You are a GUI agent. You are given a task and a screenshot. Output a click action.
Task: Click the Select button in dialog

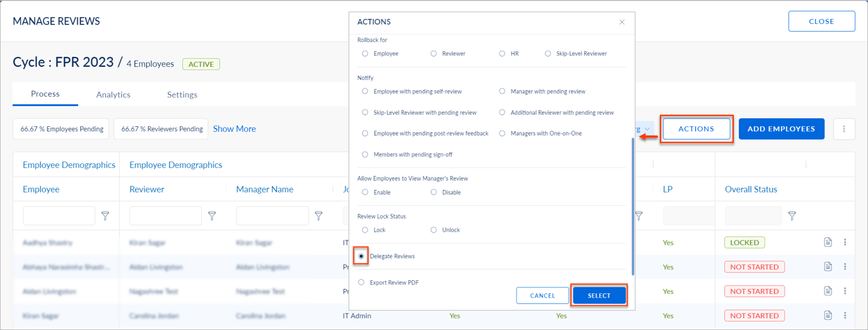click(599, 295)
